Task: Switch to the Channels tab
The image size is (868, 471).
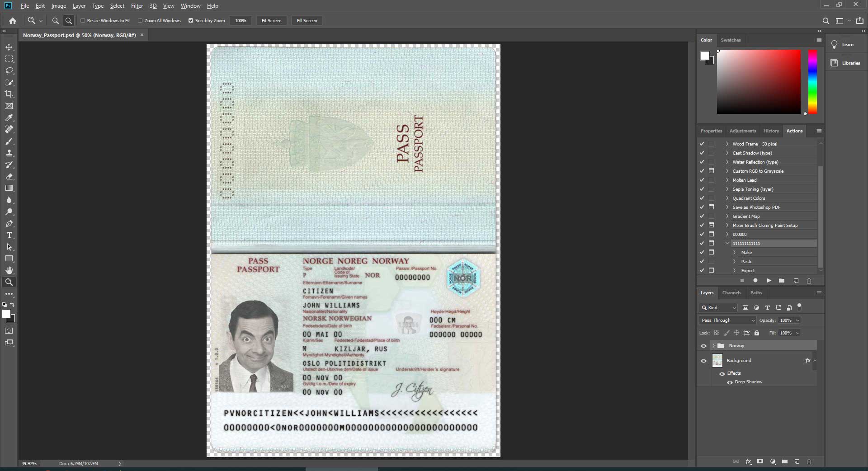Action: click(731, 293)
